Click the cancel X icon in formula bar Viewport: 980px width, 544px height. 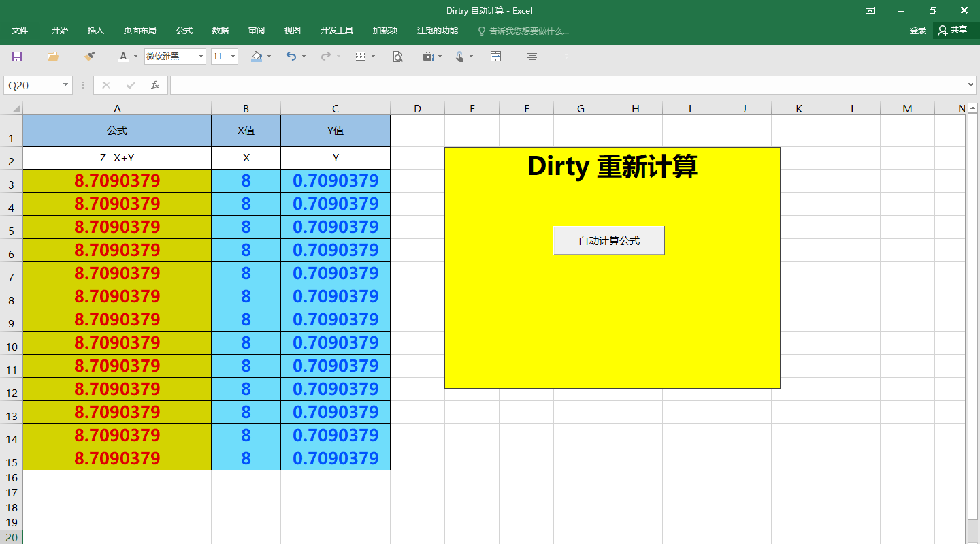[x=106, y=85]
